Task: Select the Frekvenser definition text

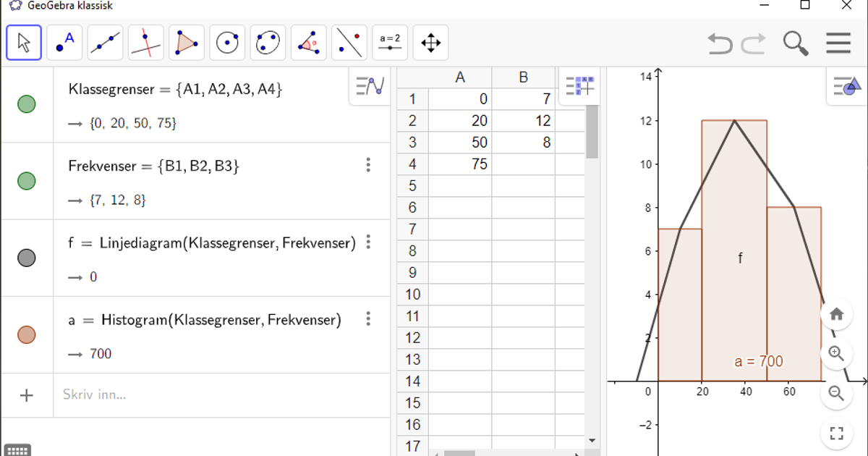Action: pos(153,166)
